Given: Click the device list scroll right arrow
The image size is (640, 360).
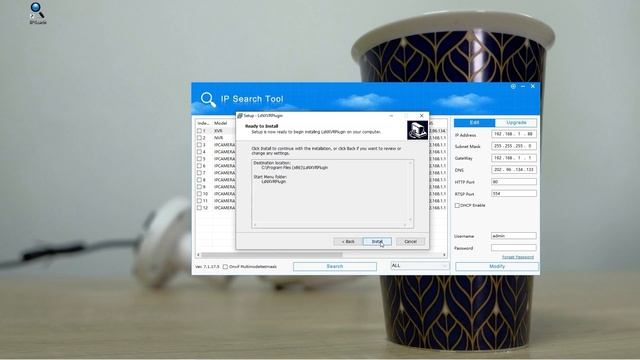Looking at the screenshot, I should [x=444, y=255].
